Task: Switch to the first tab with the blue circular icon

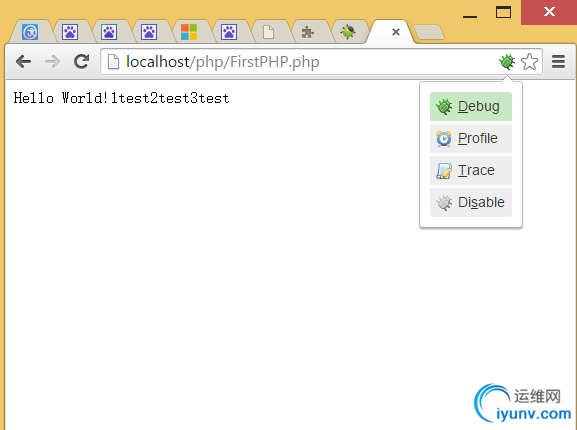Action: tap(30, 32)
